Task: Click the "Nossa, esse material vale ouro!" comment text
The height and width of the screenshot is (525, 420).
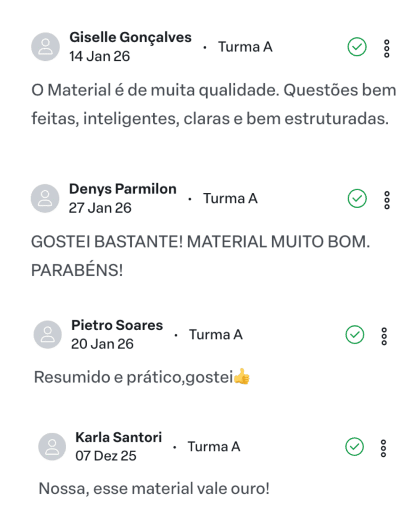Action: pyautogui.click(x=154, y=489)
